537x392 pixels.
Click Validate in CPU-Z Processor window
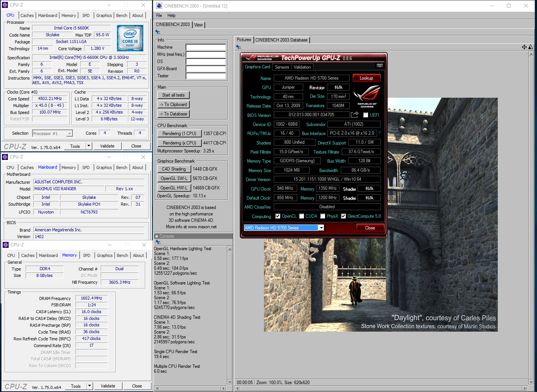(x=107, y=146)
